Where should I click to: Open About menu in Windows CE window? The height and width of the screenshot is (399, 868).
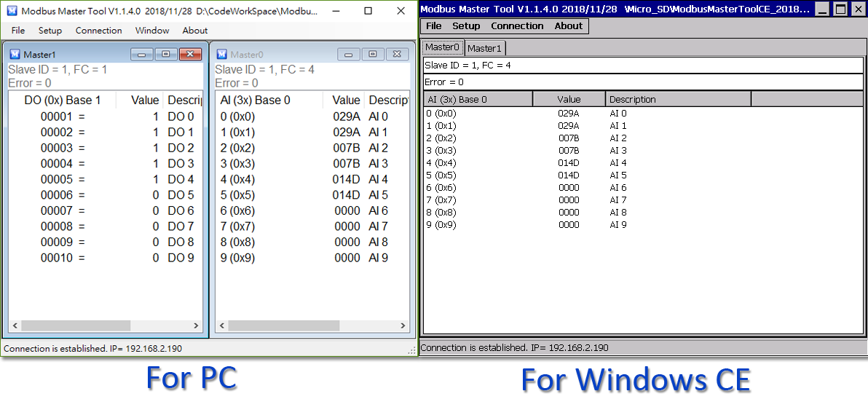tap(568, 26)
